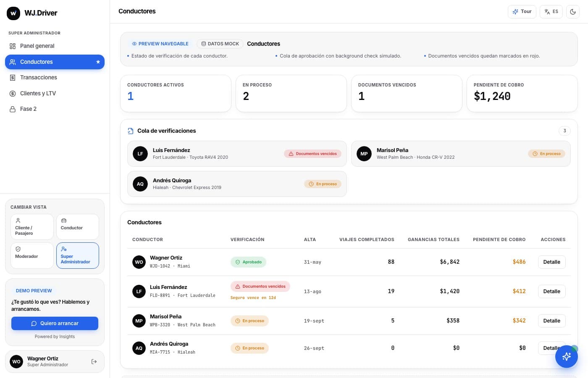Click the AQ avatar in verification queue
This screenshot has height=378, width=588.
[x=140, y=184]
